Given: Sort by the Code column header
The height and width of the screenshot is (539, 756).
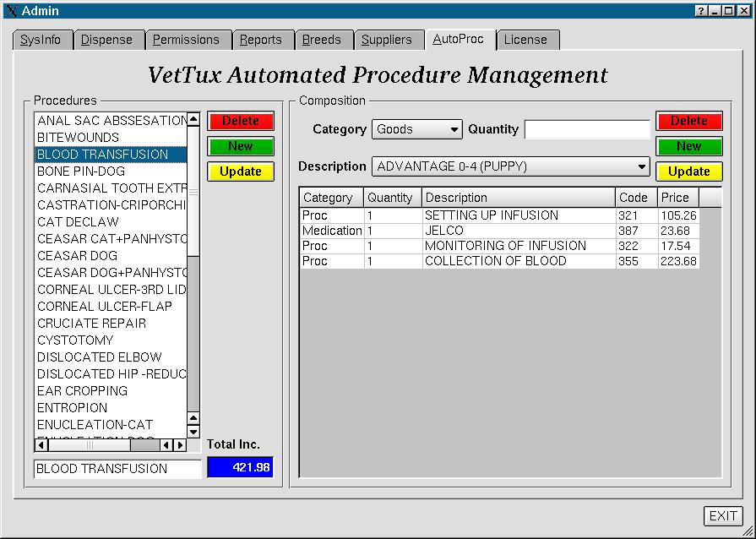Looking at the screenshot, I should (636, 198).
